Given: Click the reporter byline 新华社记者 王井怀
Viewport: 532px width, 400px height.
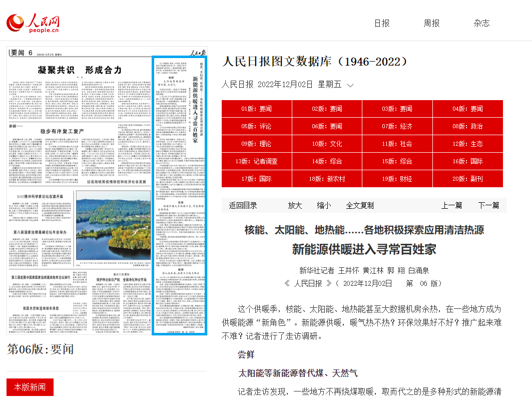Looking at the screenshot, I should click(x=329, y=270).
